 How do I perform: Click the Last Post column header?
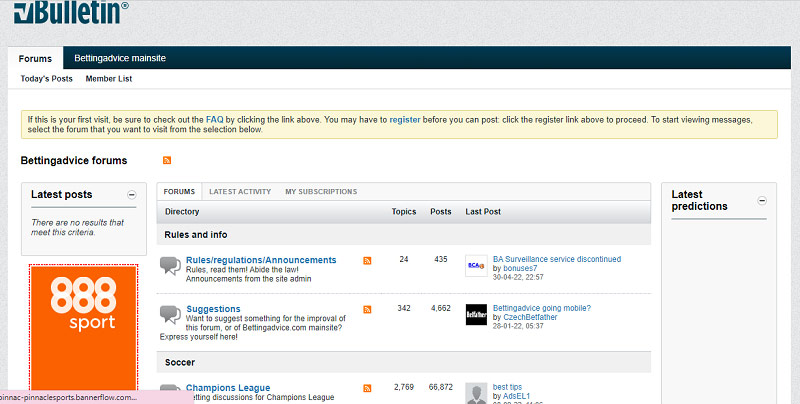point(483,212)
